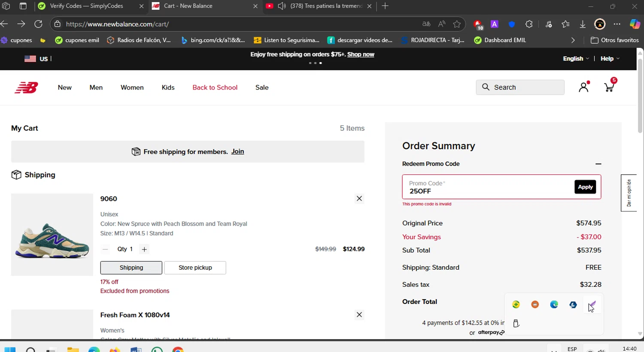Select Shipping delivery option for 9060

pos(131,268)
